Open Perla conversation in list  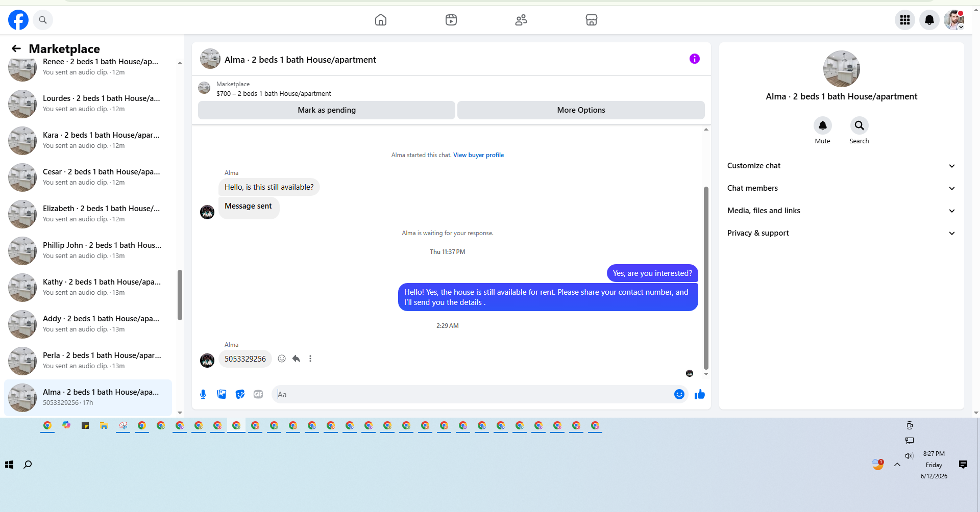[88, 361]
